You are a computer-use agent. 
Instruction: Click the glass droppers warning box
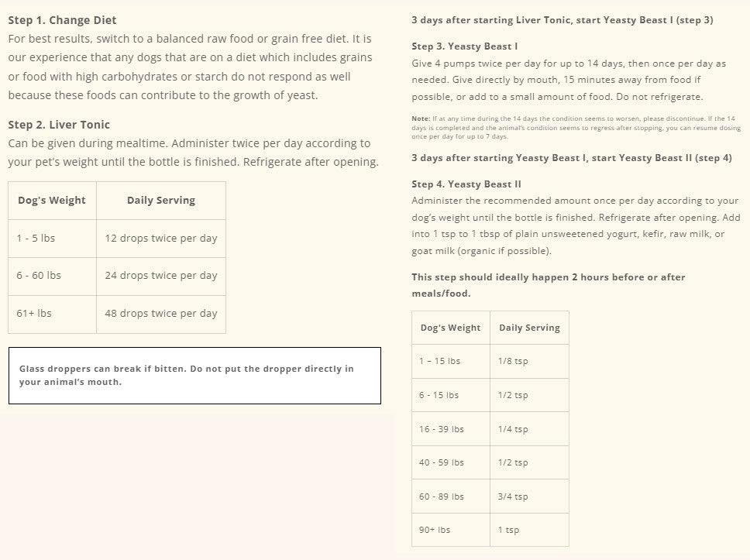tap(194, 376)
